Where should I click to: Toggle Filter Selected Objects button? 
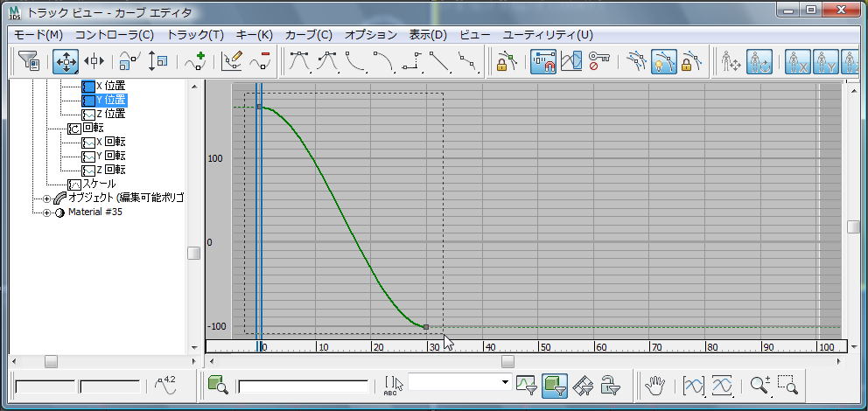[x=554, y=385]
